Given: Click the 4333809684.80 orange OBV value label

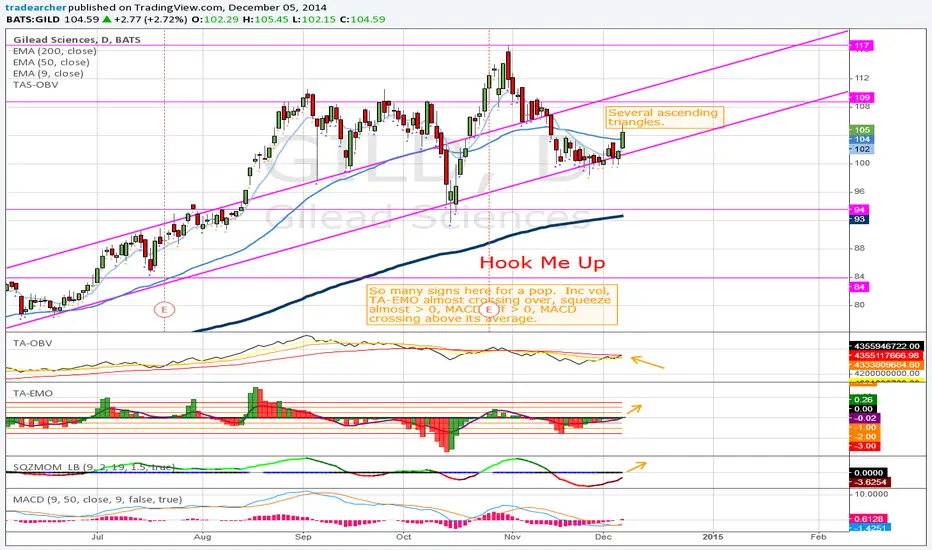Looking at the screenshot, I should 886,364.
